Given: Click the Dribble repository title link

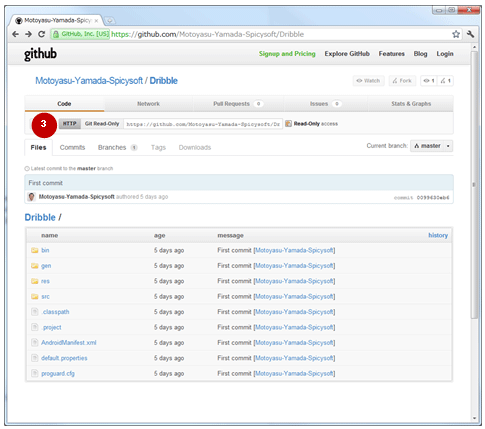Looking at the screenshot, I should pyautogui.click(x=164, y=81).
